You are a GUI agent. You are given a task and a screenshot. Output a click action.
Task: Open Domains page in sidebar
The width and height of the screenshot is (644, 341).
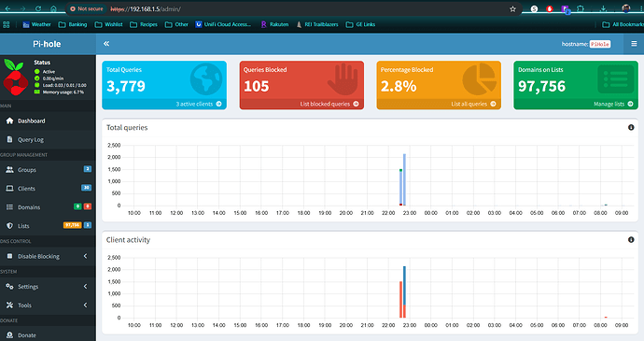click(x=48, y=206)
